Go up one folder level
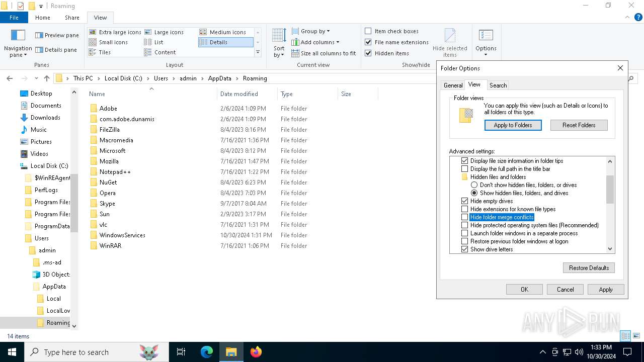Viewport: 644px width, 362px height. click(47, 78)
